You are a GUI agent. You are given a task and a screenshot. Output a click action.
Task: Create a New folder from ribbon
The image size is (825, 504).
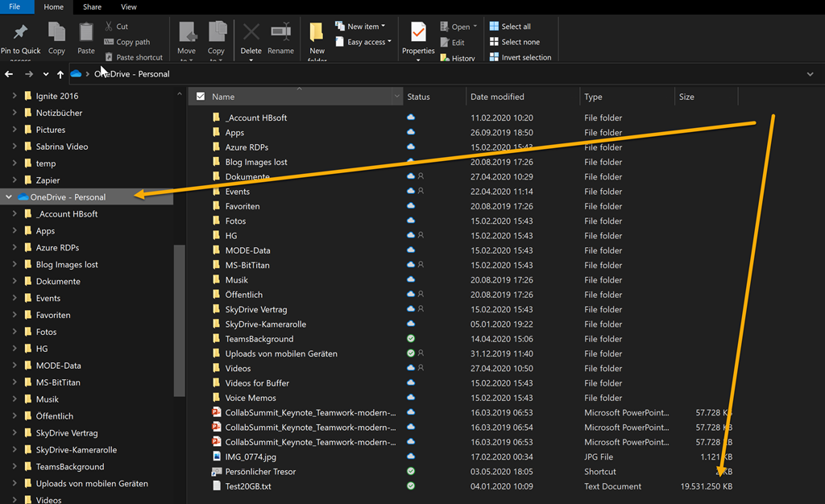[x=317, y=33]
